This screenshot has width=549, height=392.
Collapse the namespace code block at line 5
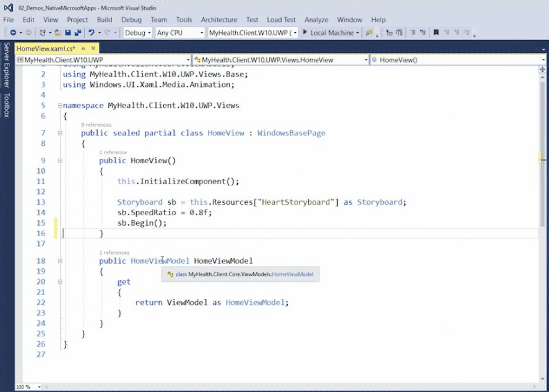tap(59, 106)
